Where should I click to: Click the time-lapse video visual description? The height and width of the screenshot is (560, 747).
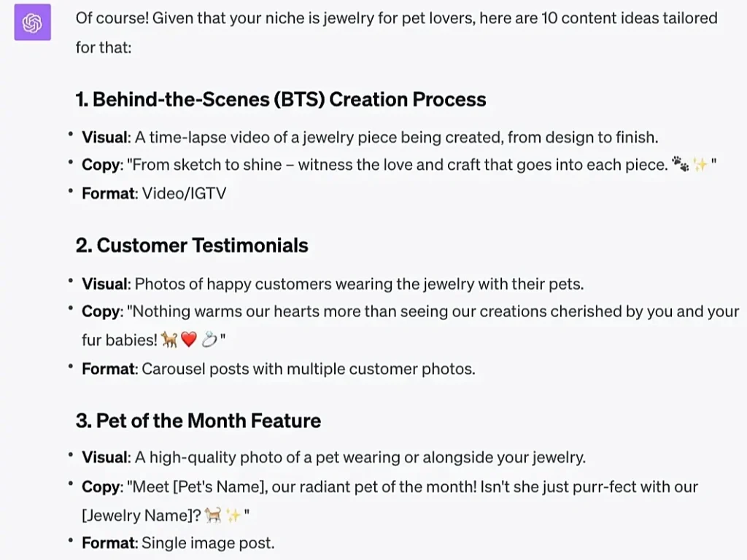(x=396, y=137)
